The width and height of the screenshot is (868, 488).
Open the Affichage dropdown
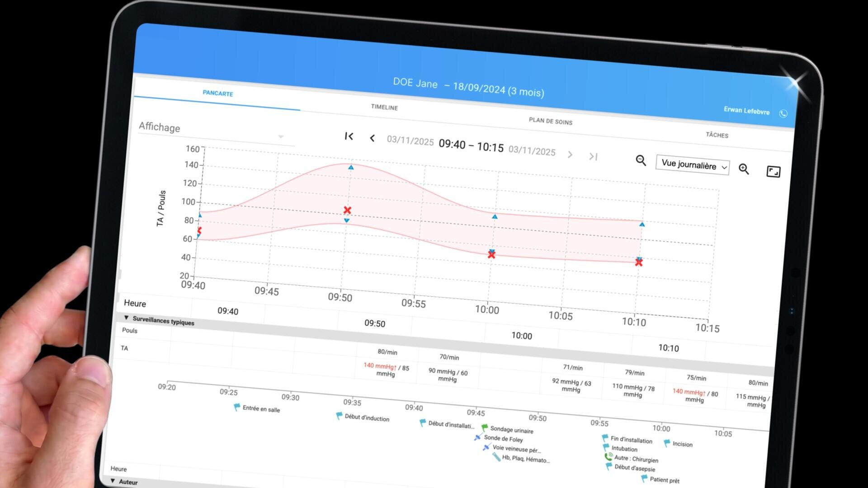pos(216,132)
